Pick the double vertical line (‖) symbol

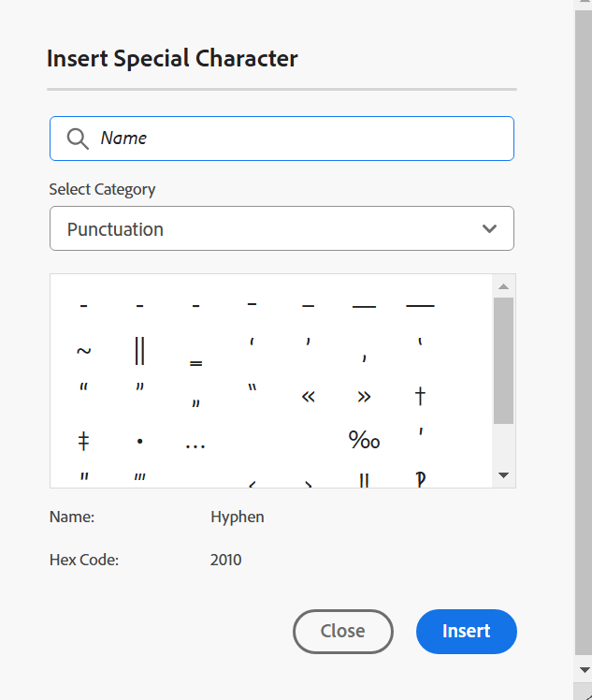click(x=139, y=351)
